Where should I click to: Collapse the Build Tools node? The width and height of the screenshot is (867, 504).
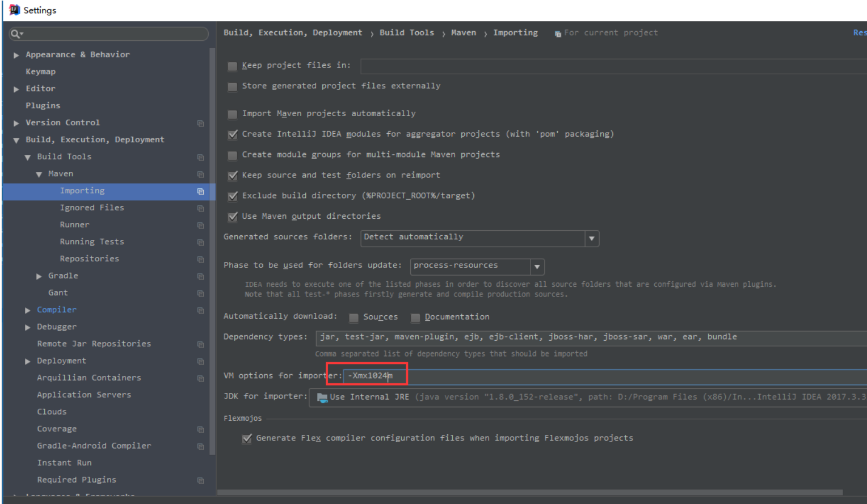pos(28,157)
